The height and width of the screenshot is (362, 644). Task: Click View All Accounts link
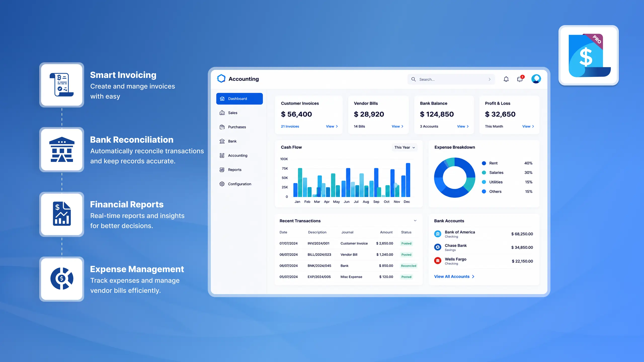[454, 277]
